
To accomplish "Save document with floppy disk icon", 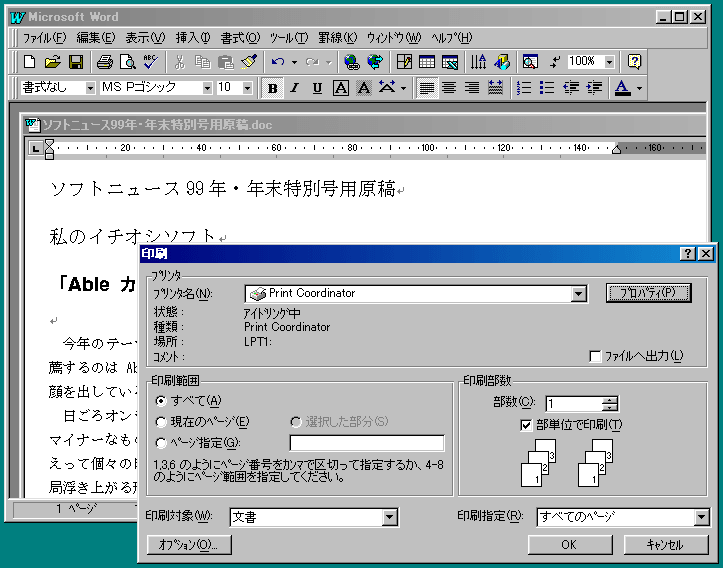I will coord(76,62).
